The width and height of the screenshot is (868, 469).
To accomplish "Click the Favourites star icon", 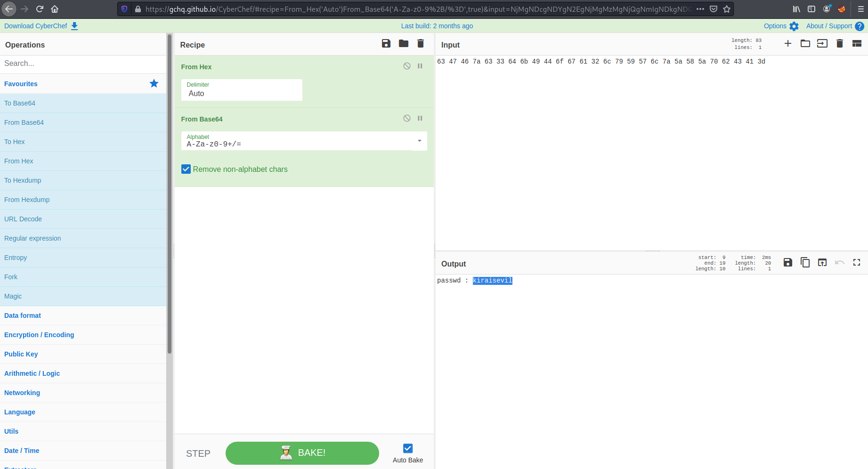I will click(154, 83).
